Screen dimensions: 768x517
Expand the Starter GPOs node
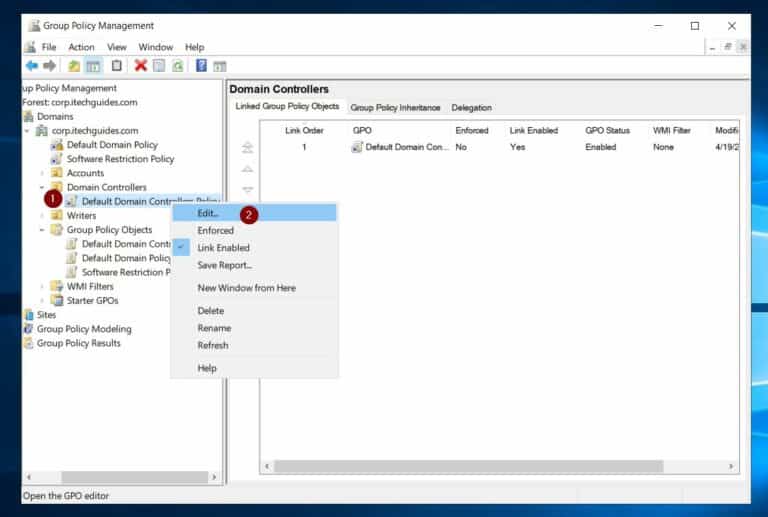tap(42, 301)
